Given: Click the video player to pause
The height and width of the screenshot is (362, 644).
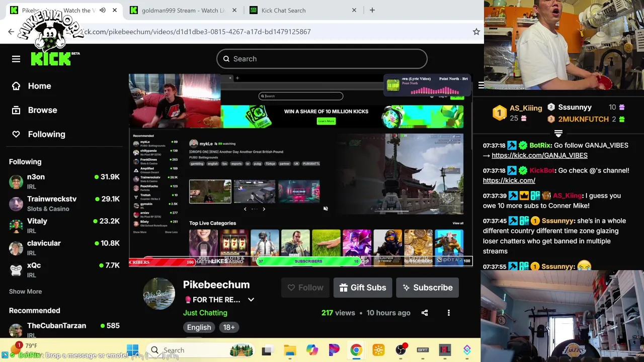Looking at the screenshot, I should (x=300, y=170).
